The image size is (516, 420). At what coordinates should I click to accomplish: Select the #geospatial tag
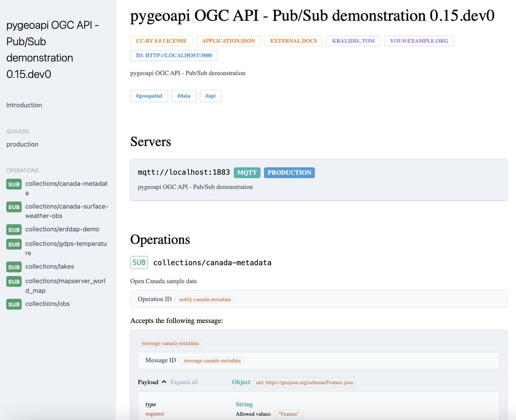[149, 96]
